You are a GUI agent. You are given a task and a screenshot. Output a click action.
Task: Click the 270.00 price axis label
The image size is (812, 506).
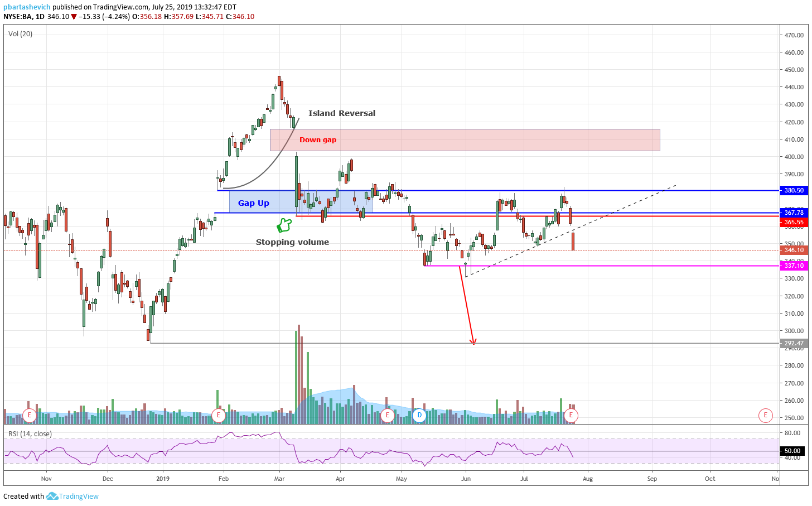pyautogui.click(x=794, y=383)
